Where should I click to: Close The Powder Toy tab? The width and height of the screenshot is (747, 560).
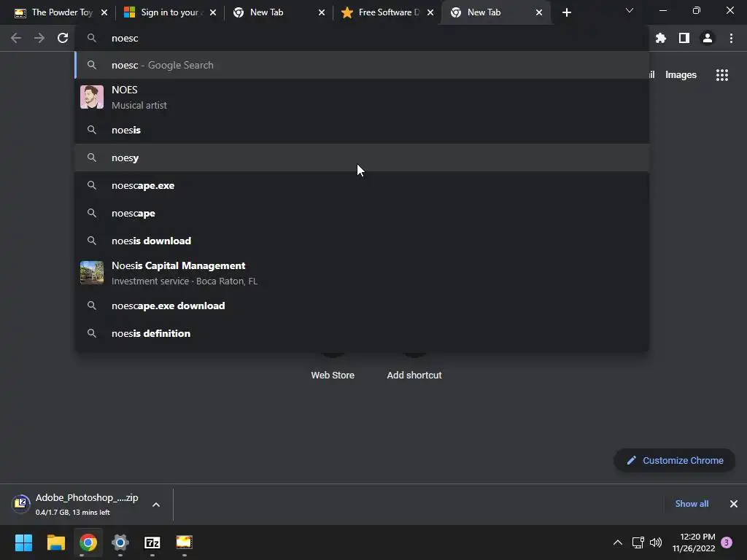tap(104, 12)
